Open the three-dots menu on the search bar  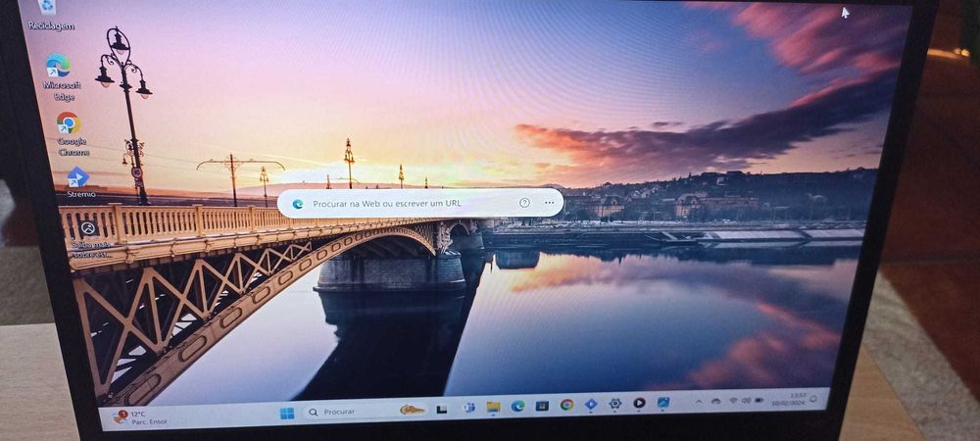(550, 203)
